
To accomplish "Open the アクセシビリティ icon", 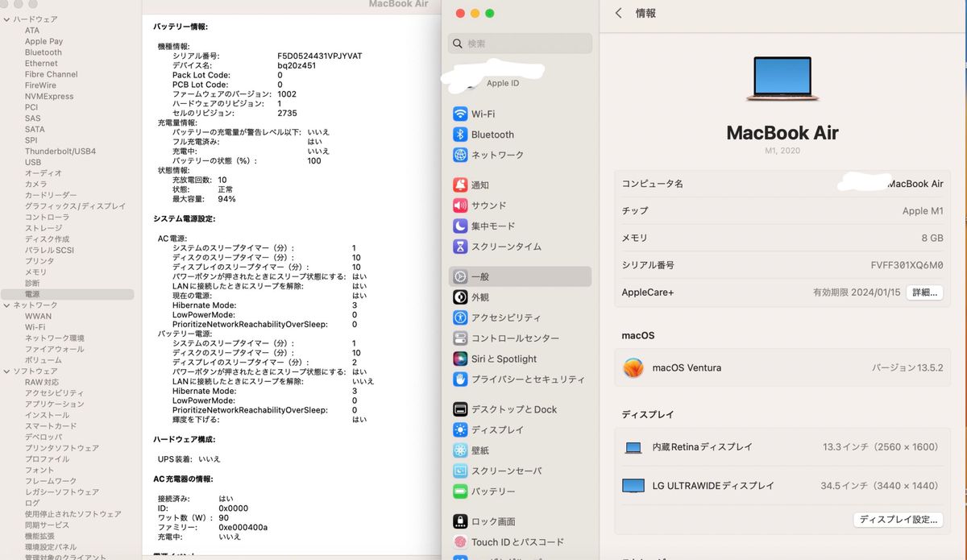I will pos(460,317).
